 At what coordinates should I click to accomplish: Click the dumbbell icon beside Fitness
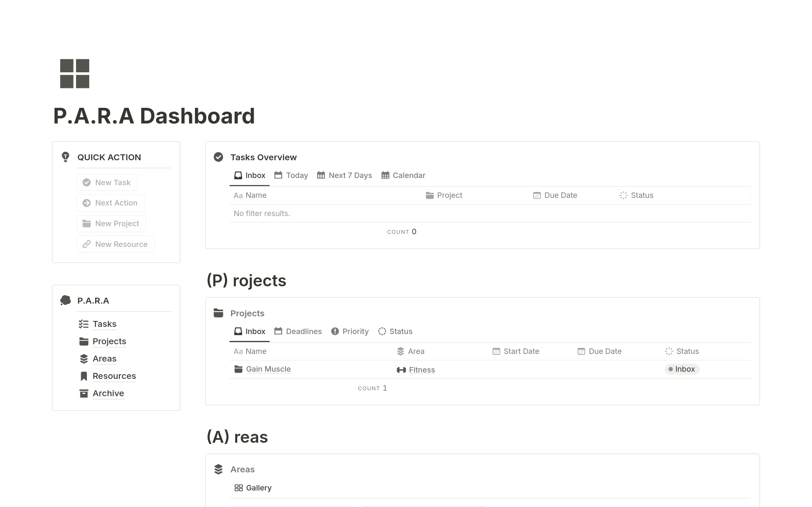(401, 370)
